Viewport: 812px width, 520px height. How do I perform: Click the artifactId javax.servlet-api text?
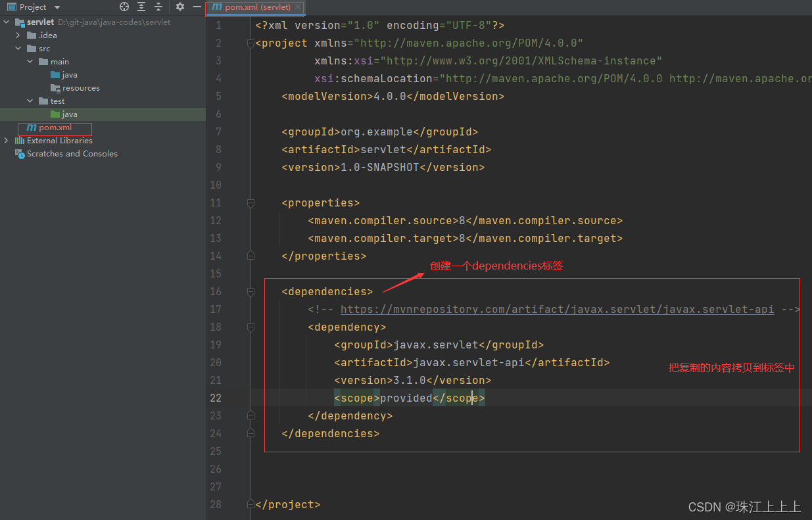click(x=469, y=362)
